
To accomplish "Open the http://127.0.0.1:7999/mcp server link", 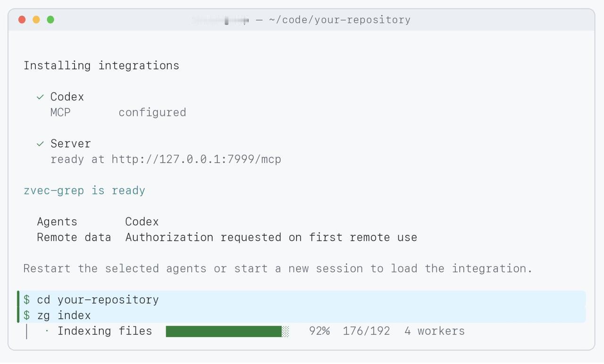I will (196, 159).
